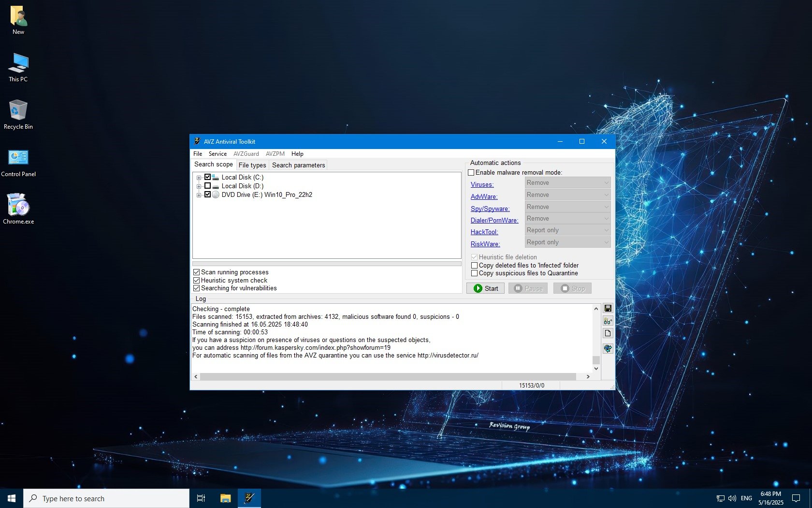Image resolution: width=812 pixels, height=508 pixels.
Task: Expand the Local Disk (C:) tree node
Action: click(x=199, y=178)
